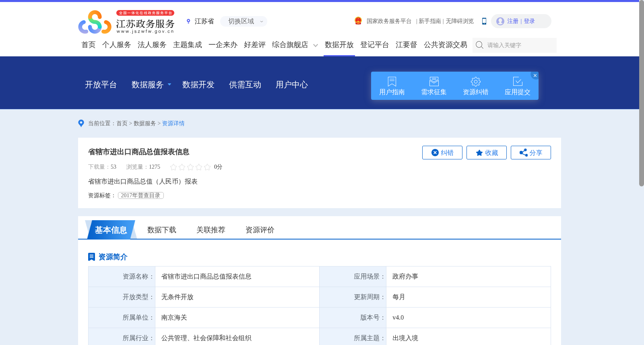This screenshot has width=644, height=345.
Task: Focus the 请输入关键字 search field
Action: pyautogui.click(x=515, y=45)
